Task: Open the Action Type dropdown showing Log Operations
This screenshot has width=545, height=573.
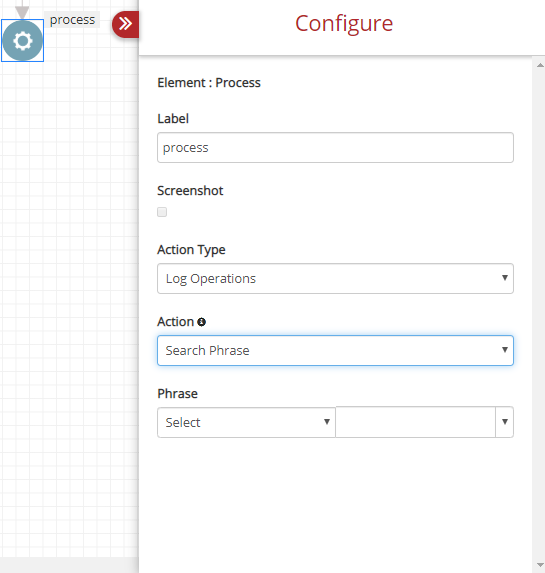Action: (x=335, y=278)
